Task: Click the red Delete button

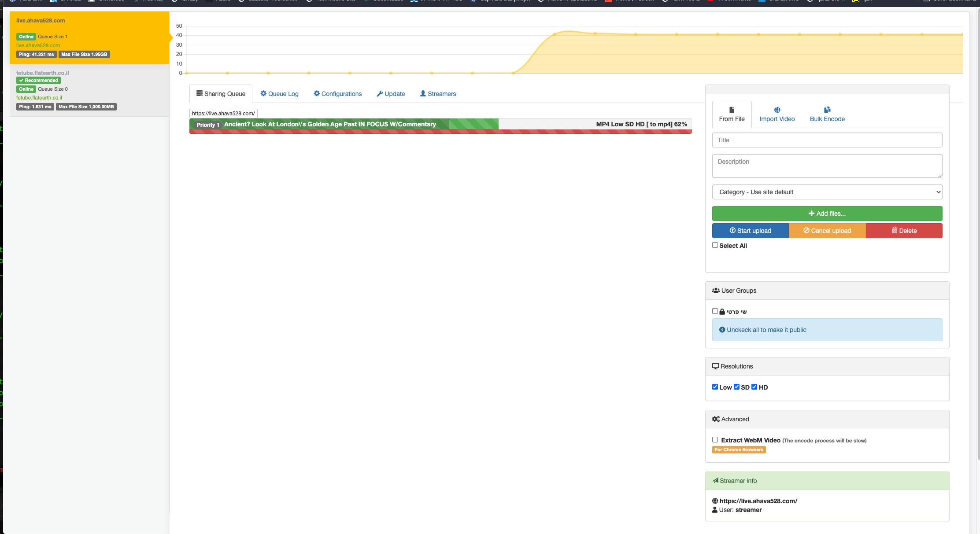Action: click(904, 231)
